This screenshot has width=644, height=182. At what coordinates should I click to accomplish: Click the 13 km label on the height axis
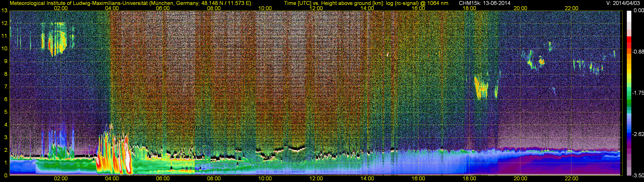tap(5, 11)
